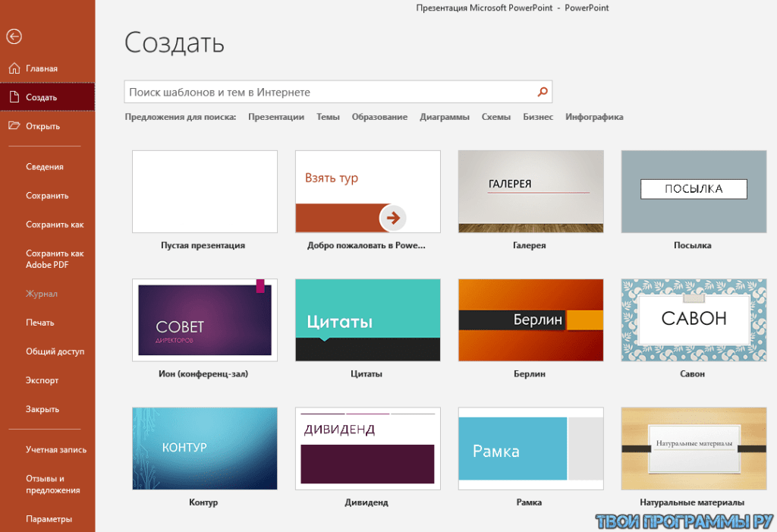Click the search magnifier icon

click(x=543, y=92)
